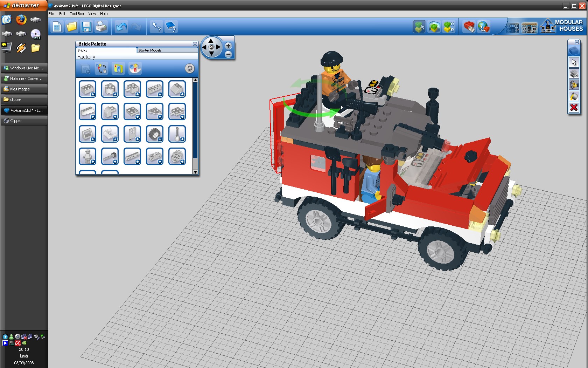This screenshot has width=588, height=368.
Task: Switch to Building Guide mode
Action: point(449,27)
